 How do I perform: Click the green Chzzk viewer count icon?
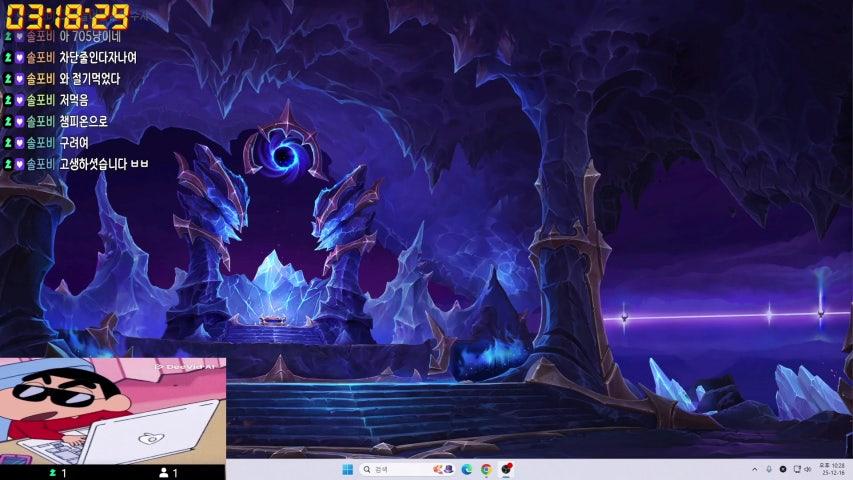(x=51, y=472)
